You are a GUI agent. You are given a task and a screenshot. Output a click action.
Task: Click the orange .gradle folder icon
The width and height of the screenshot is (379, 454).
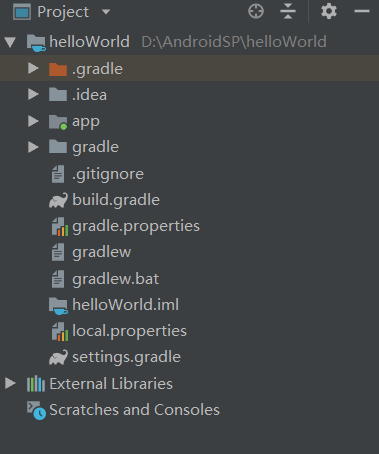tap(58, 69)
